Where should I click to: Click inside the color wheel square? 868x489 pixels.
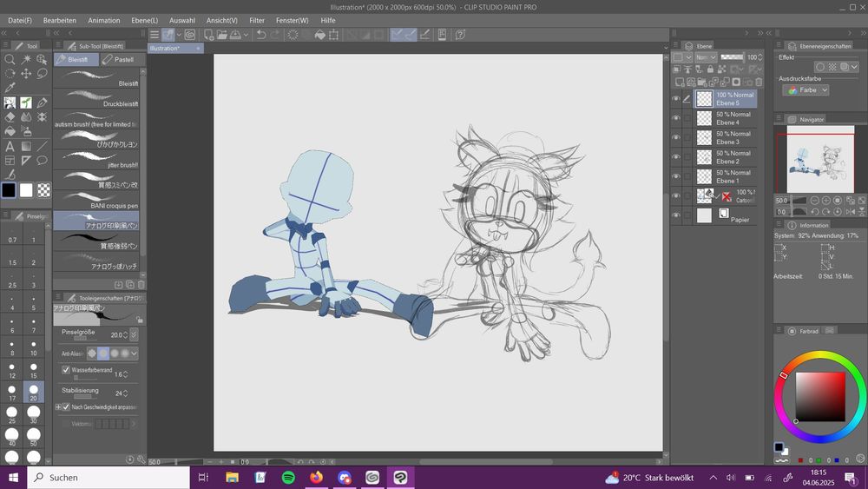click(x=819, y=396)
